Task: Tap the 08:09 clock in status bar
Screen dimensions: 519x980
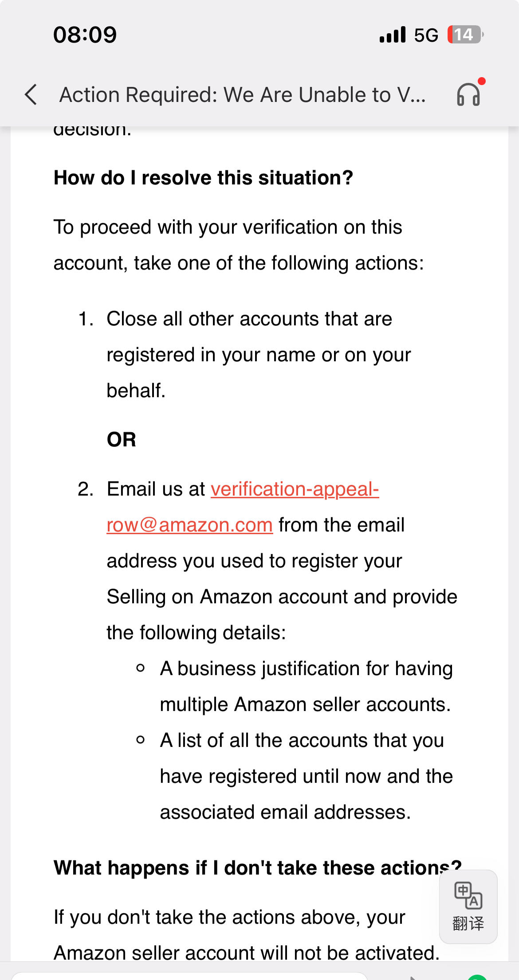Action: point(85,35)
